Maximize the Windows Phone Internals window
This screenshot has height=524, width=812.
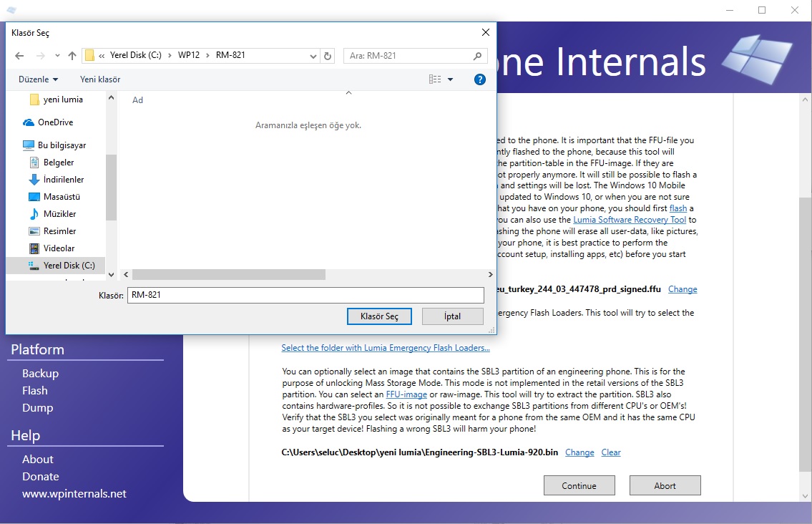click(762, 10)
